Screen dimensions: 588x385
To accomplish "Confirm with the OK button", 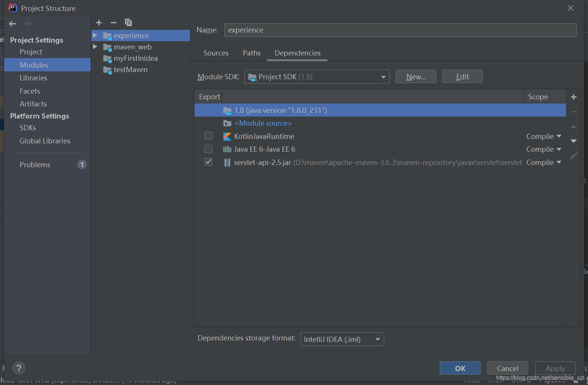I will pyautogui.click(x=460, y=368).
